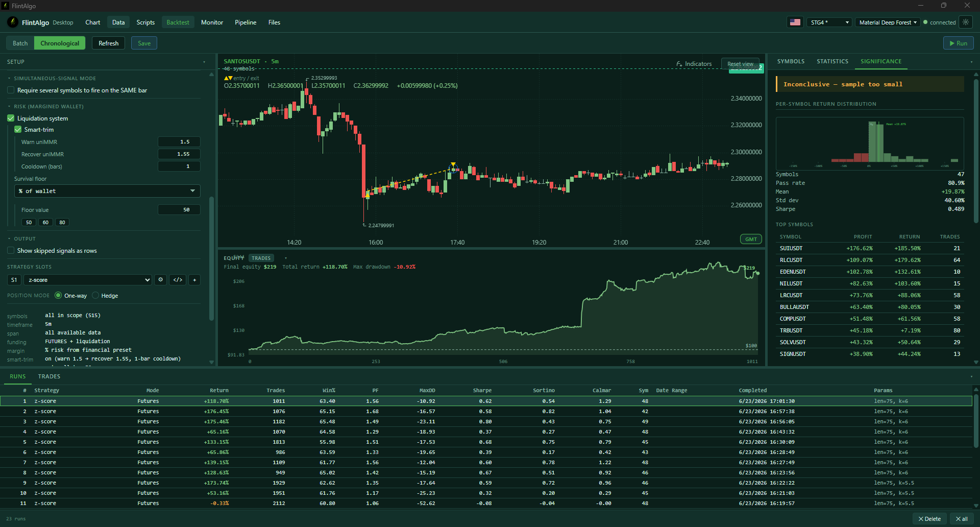Open the chart Indicators menu

[694, 64]
